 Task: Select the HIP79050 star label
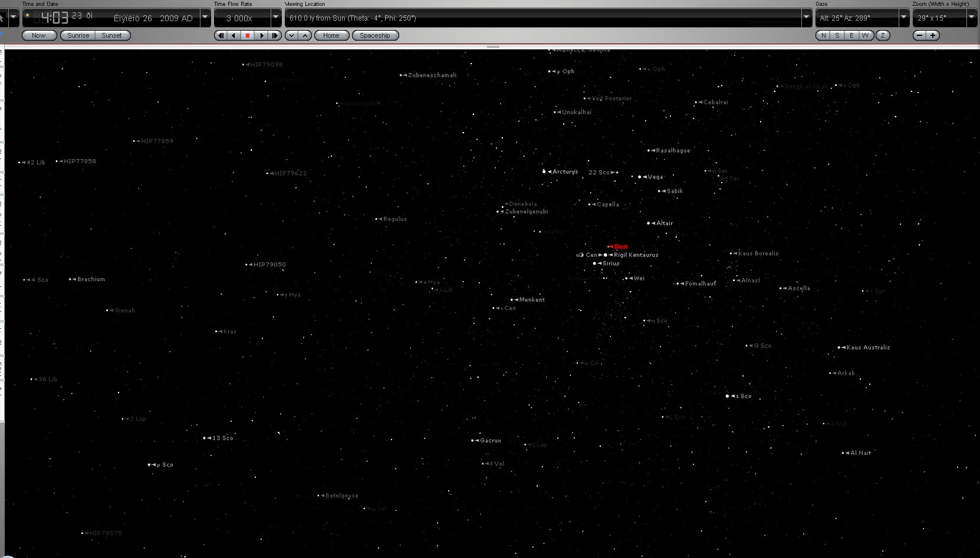tap(269, 265)
